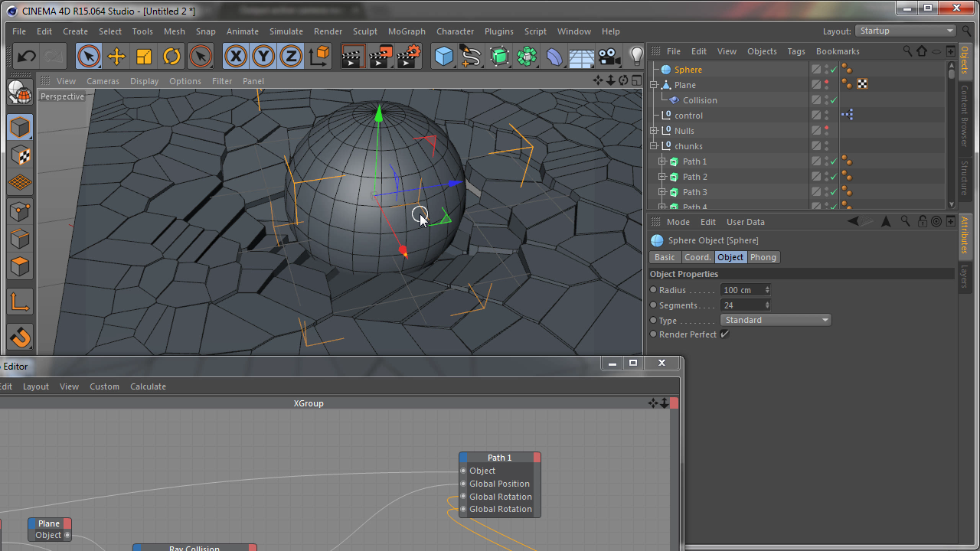Switch to Model mode
The width and height of the screenshot is (980, 551).
point(20,127)
